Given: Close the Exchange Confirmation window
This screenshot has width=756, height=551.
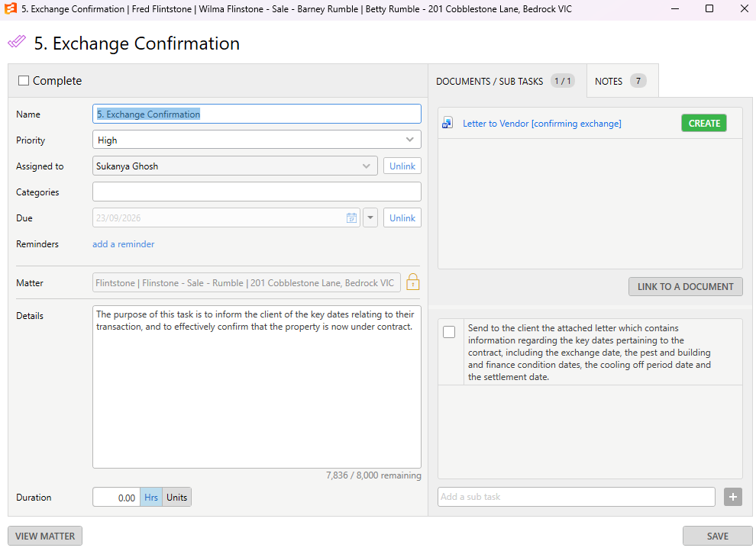Looking at the screenshot, I should [744, 8].
